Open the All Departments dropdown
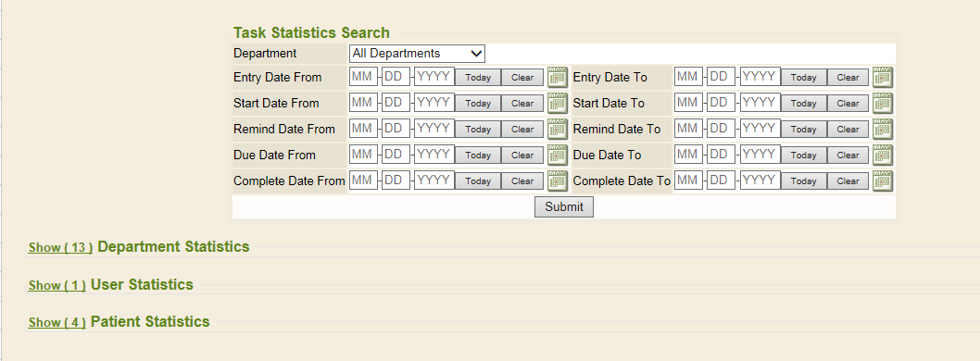Viewport: 980px width, 361px height. pyautogui.click(x=417, y=54)
